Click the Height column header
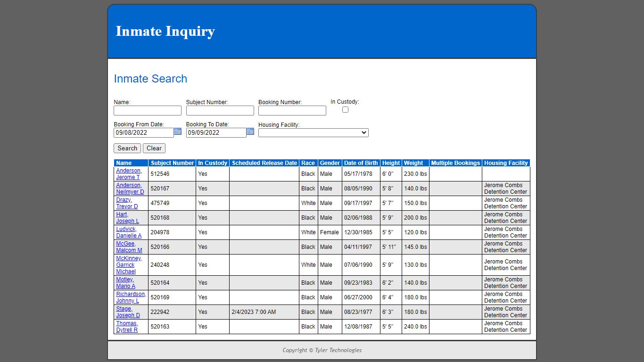The width and height of the screenshot is (644, 362). pyautogui.click(x=391, y=163)
